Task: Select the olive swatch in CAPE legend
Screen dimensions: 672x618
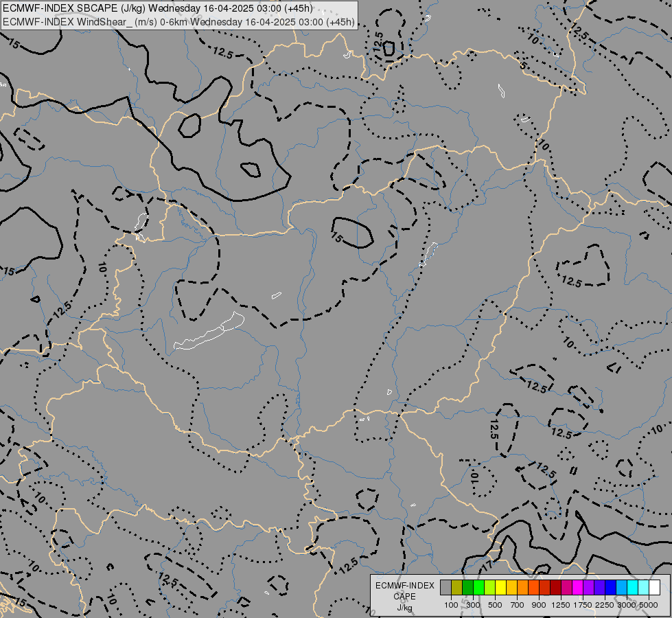Action: [457, 588]
